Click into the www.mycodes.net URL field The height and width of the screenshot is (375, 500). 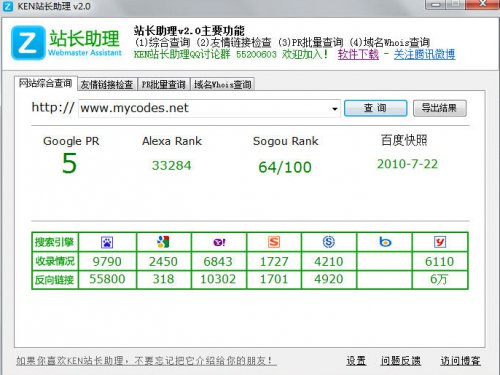click(204, 108)
